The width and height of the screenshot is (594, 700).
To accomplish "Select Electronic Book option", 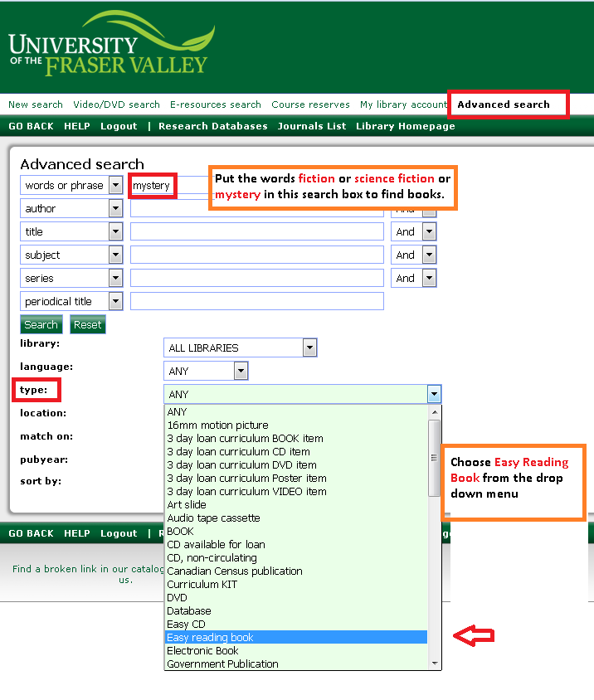I will (x=296, y=650).
